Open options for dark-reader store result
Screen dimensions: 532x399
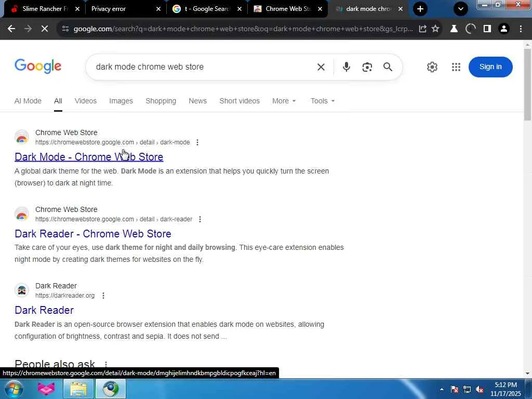(200, 219)
